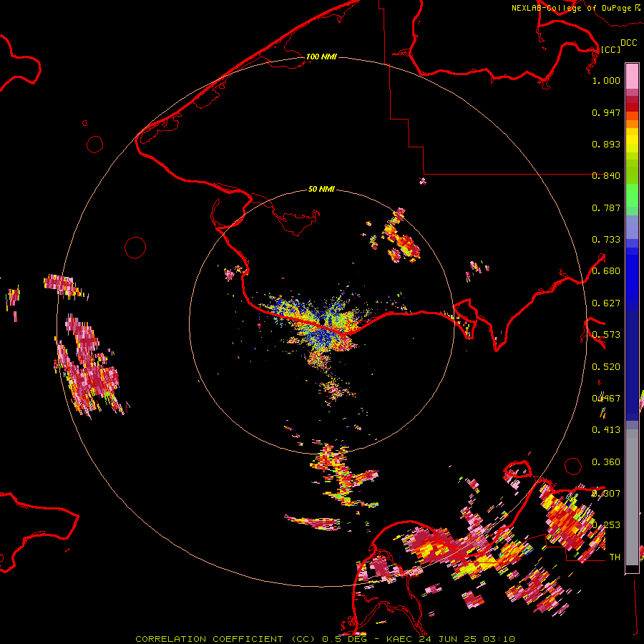Viewport: 644px width, 644px height.
Task: Select the 0.787 scale value
Action: [606, 208]
